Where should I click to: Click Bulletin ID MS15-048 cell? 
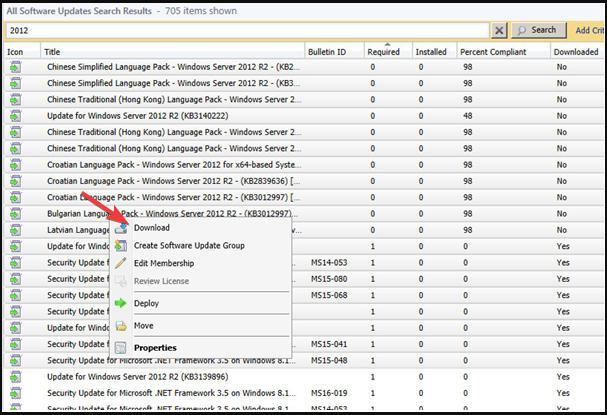pyautogui.click(x=329, y=360)
